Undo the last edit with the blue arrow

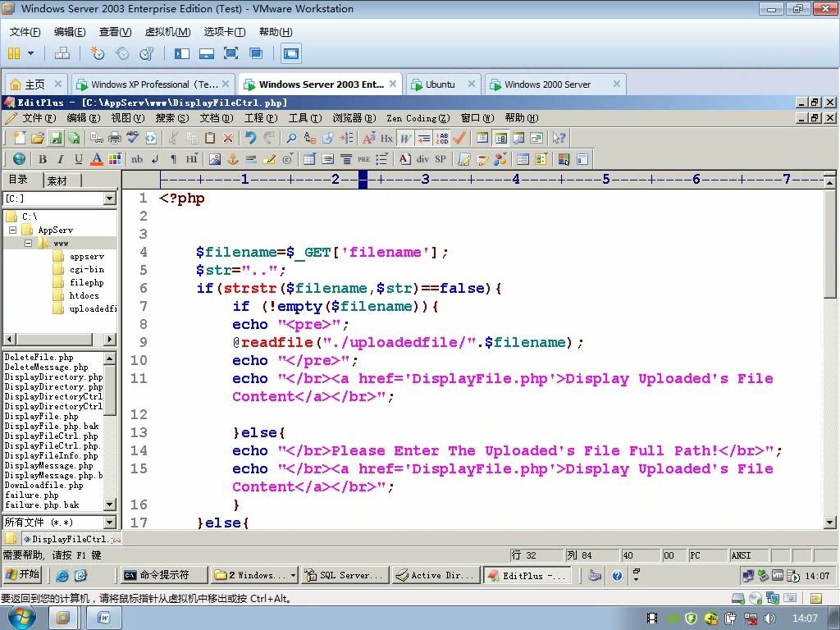[x=250, y=138]
